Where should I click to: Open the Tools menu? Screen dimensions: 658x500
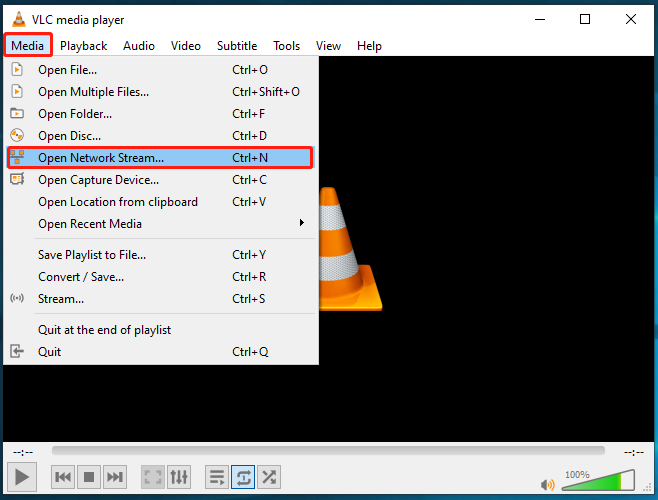click(x=287, y=45)
